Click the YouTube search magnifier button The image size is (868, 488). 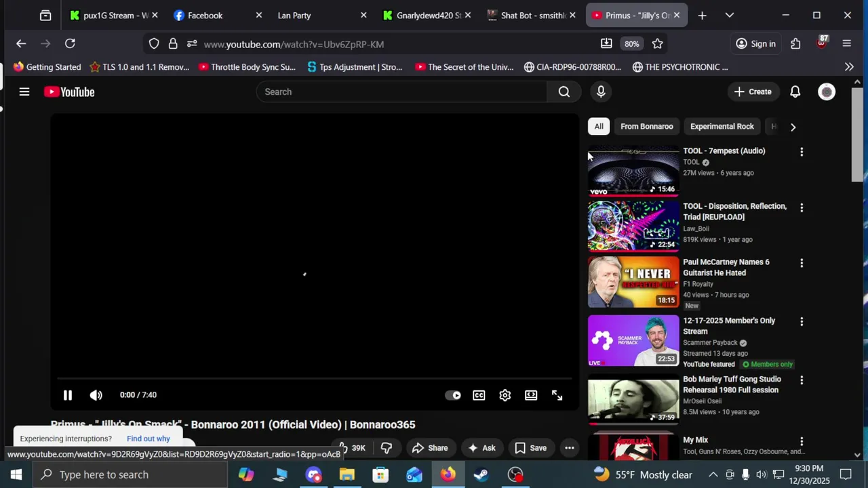tap(564, 91)
